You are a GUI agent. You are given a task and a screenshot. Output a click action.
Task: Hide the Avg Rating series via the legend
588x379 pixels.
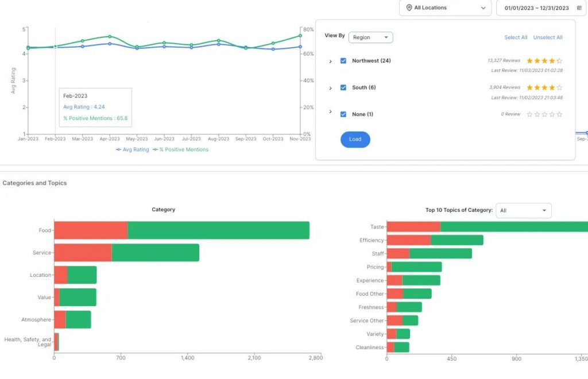pyautogui.click(x=133, y=149)
